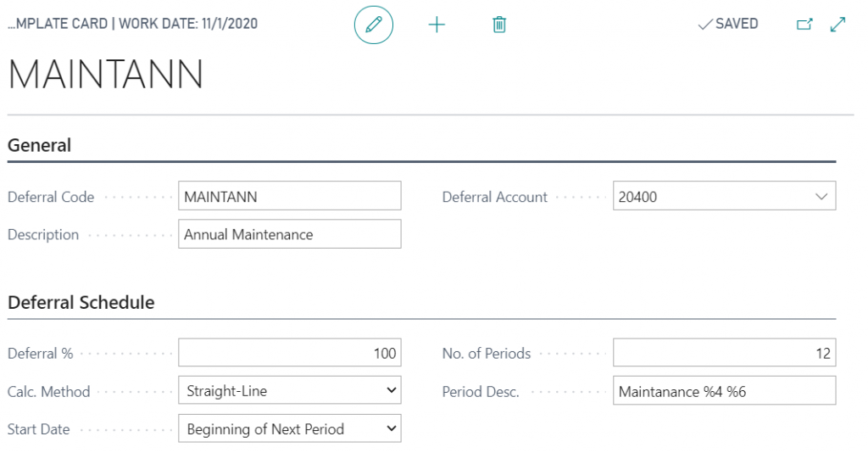Edit the Period Desc. text field
The height and width of the screenshot is (453, 868).
(724, 391)
